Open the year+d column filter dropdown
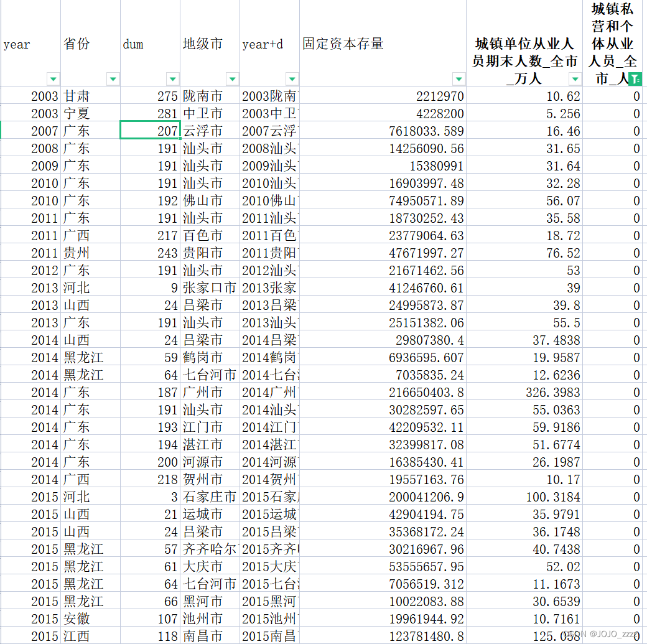 click(292, 79)
